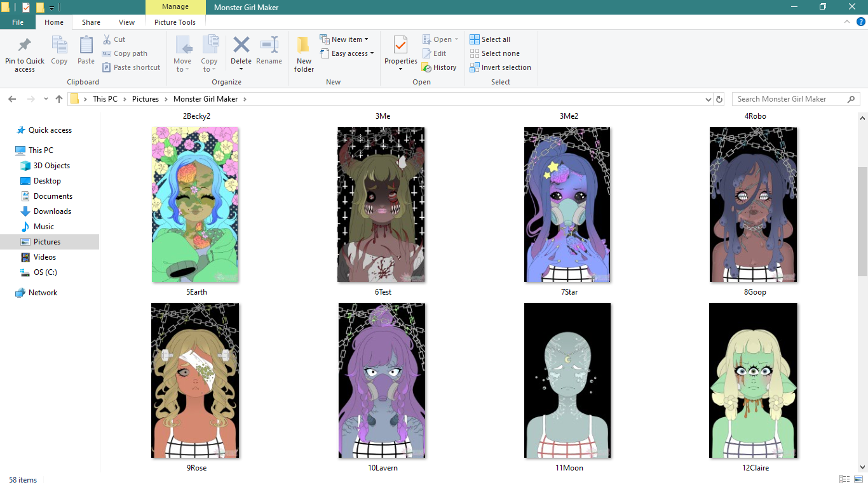Collapse the ribbon with the chevron
Image resolution: width=868 pixels, height=487 pixels.
click(x=846, y=22)
